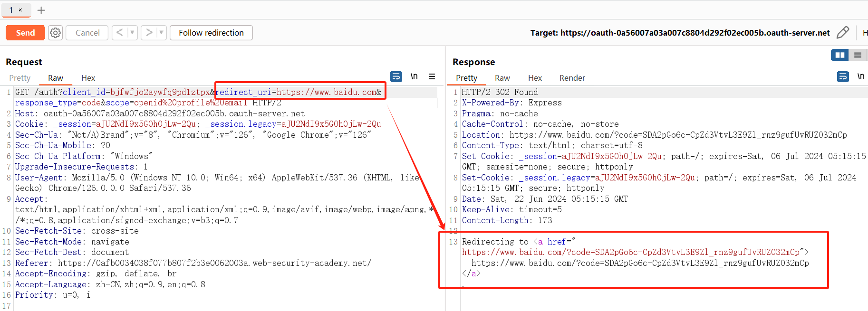
Task: Click the Location header in response
Action: (654, 135)
